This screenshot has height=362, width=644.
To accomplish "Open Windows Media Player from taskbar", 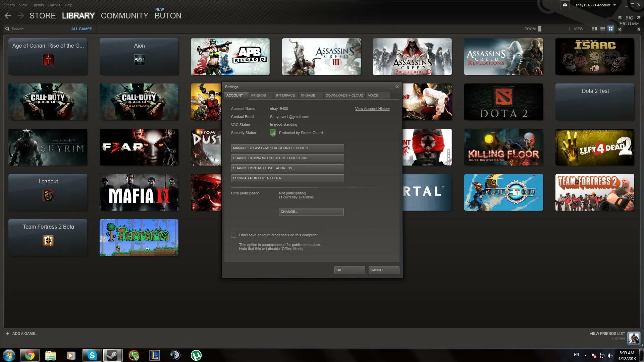I will (71, 355).
